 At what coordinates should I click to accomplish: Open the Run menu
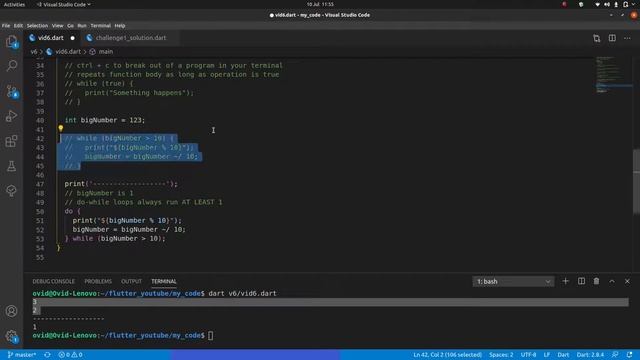82,25
